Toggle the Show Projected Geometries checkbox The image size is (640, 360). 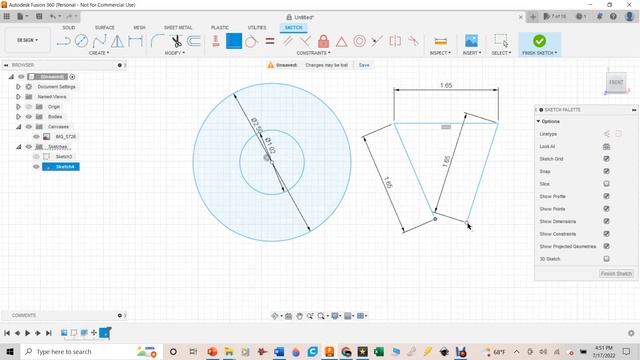coord(607,246)
